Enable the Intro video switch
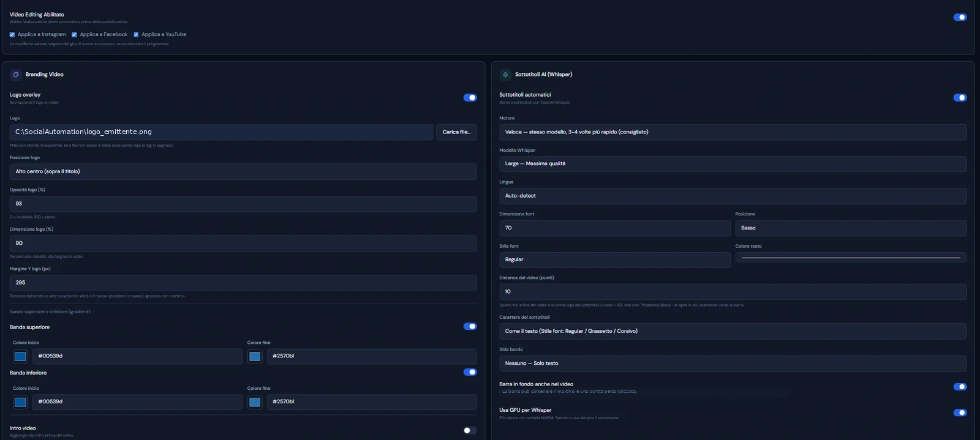 click(470, 431)
